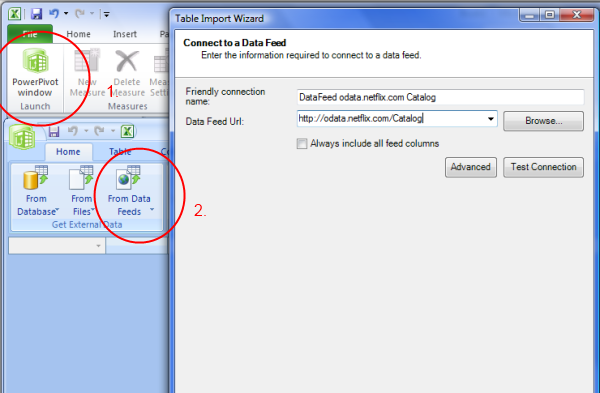Open the Excel Insert ribbon tab
600x393 pixels.
[x=125, y=34]
